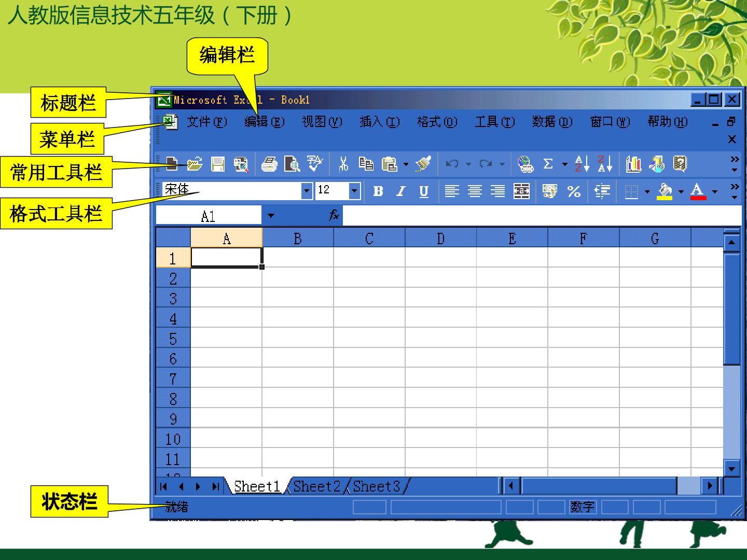This screenshot has height=560, width=747.
Task: Click the column D header
Action: pyautogui.click(x=440, y=239)
